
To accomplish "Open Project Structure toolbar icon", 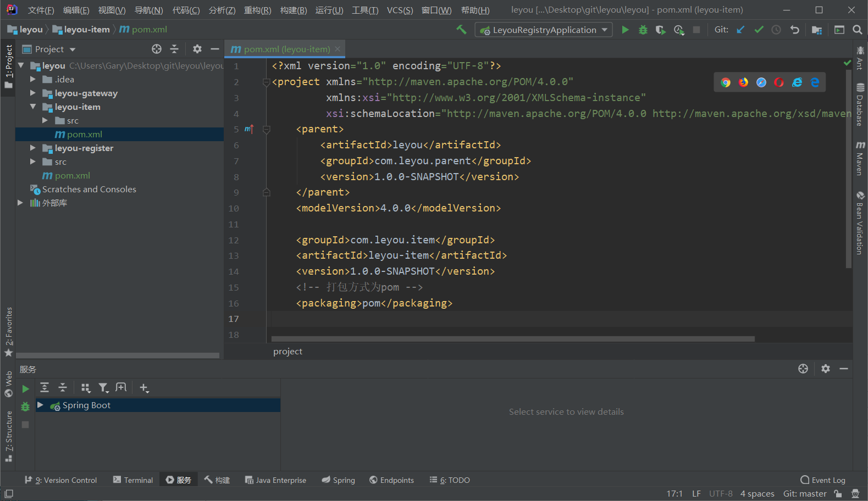I will pos(817,30).
